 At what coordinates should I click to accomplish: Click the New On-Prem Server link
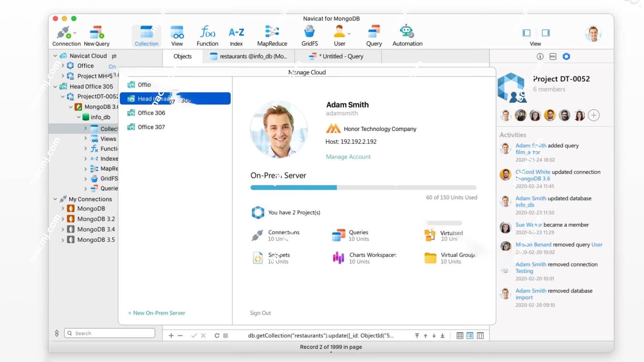[x=157, y=313]
